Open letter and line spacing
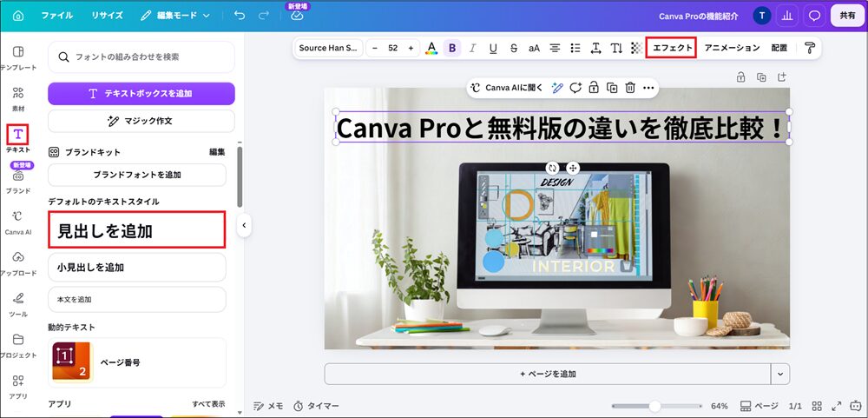The height and width of the screenshot is (418, 868). (596, 49)
